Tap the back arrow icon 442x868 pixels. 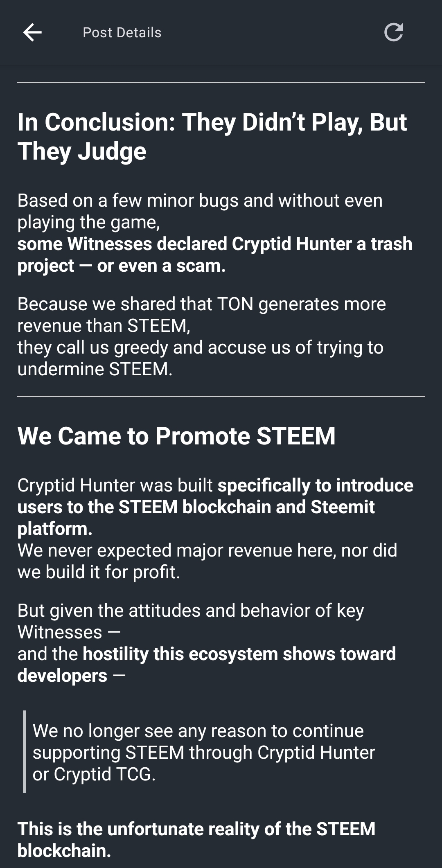[32, 32]
